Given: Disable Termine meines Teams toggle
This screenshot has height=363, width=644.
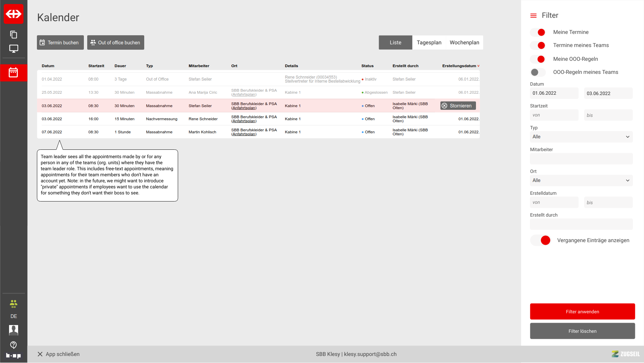Looking at the screenshot, I should click(538, 45).
